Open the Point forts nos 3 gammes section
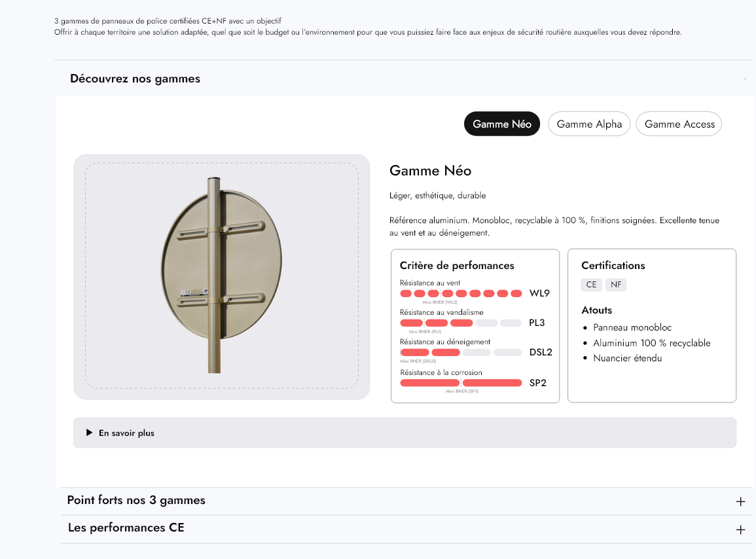This screenshot has height=559, width=756. pos(136,500)
